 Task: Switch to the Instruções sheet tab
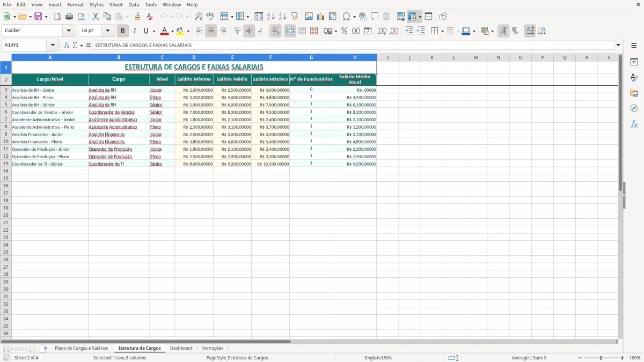tap(213, 349)
